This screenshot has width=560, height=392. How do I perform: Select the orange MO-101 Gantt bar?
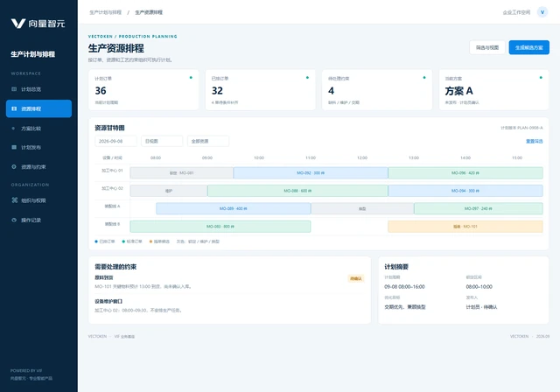(465, 227)
